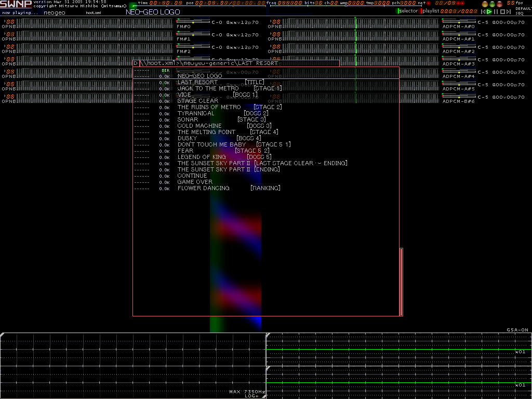Pause playback with the pause button
Image resolution: width=532 pixels, height=399 pixels.
pyautogui.click(x=496, y=12)
